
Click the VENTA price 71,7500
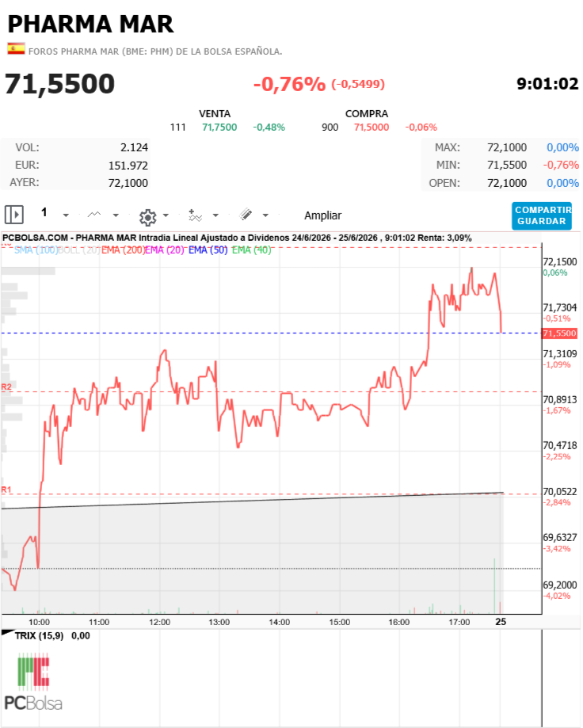[x=219, y=128]
